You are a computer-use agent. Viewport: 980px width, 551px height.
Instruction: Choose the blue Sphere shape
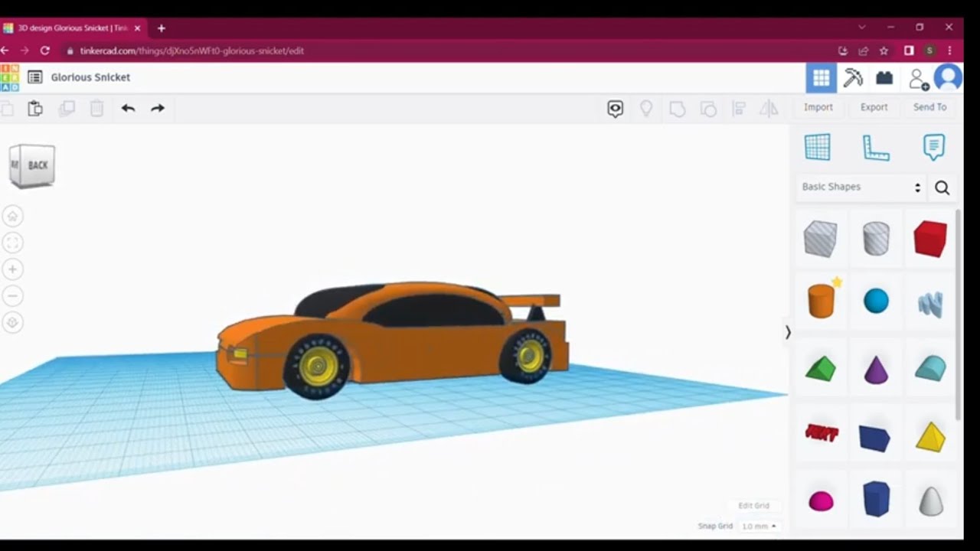tap(876, 301)
